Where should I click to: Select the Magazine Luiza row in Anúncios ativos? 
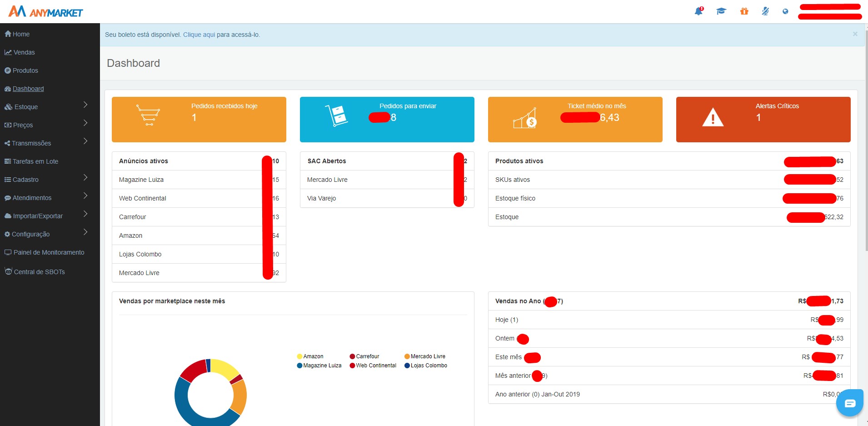(x=199, y=180)
